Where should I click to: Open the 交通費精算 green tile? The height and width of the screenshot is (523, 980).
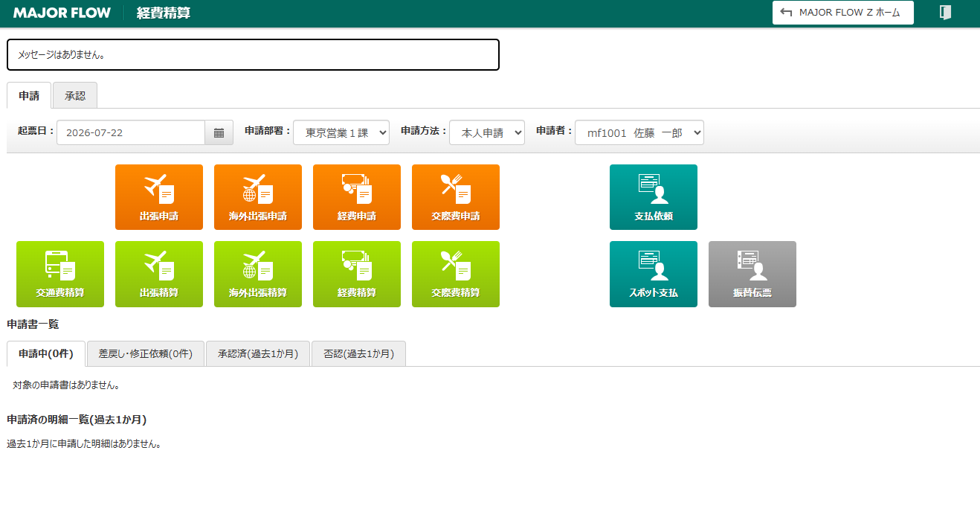click(60, 274)
